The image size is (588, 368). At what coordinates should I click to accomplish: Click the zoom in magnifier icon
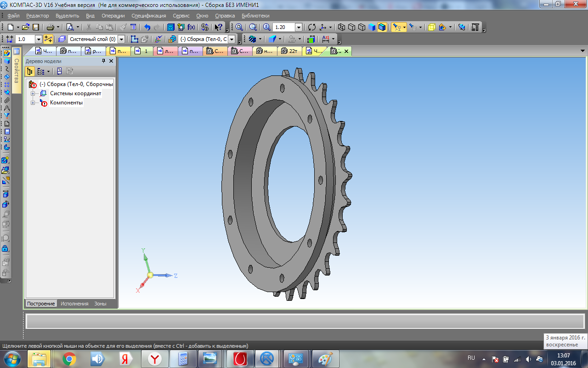pyautogui.click(x=266, y=27)
